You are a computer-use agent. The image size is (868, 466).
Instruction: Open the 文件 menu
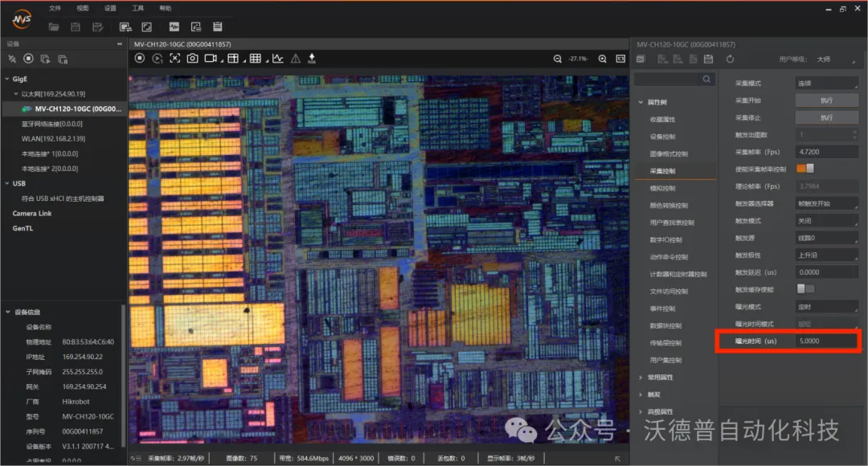(x=55, y=8)
